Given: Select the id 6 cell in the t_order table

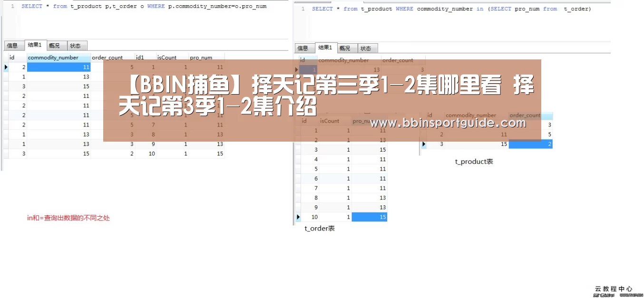Looking at the screenshot, I should tap(310, 178).
